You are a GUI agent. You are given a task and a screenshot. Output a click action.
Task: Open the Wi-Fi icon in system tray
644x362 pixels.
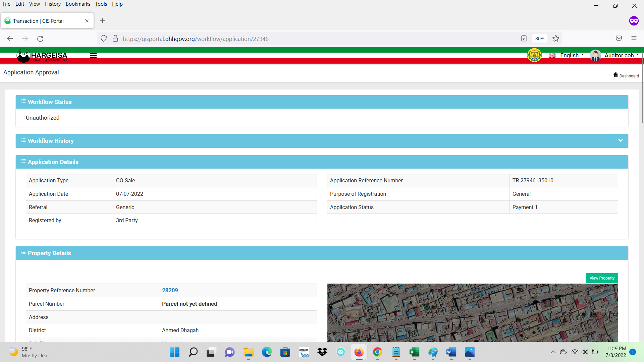click(x=575, y=352)
